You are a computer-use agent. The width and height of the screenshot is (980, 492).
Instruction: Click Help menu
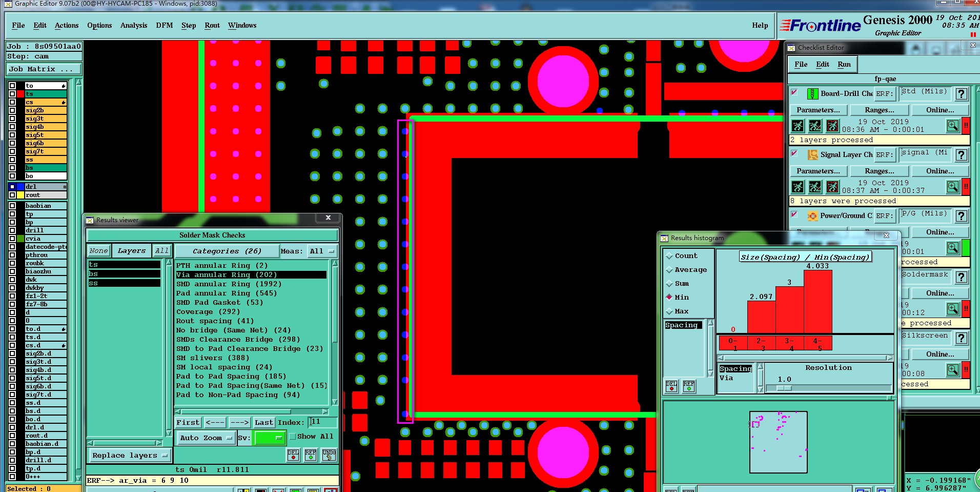point(760,25)
